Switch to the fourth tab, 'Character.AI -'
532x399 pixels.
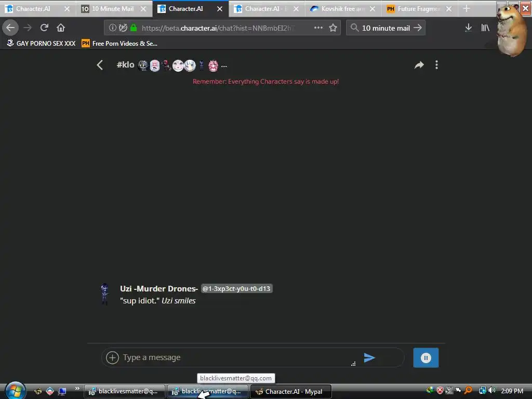pos(267,9)
